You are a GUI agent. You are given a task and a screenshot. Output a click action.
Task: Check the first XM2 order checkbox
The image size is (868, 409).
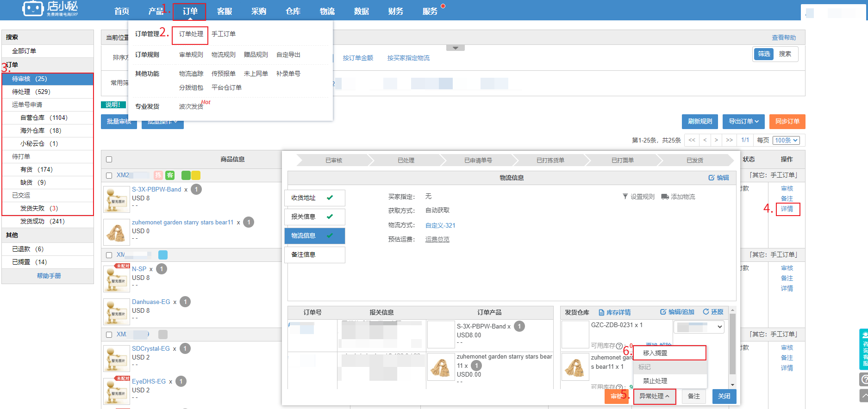[x=109, y=176]
